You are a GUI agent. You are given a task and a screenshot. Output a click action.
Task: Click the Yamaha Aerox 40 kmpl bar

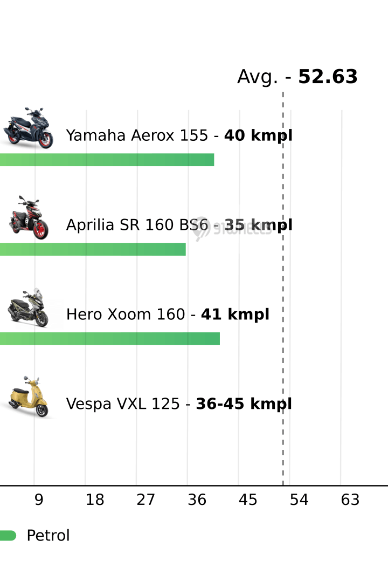[x=107, y=160]
